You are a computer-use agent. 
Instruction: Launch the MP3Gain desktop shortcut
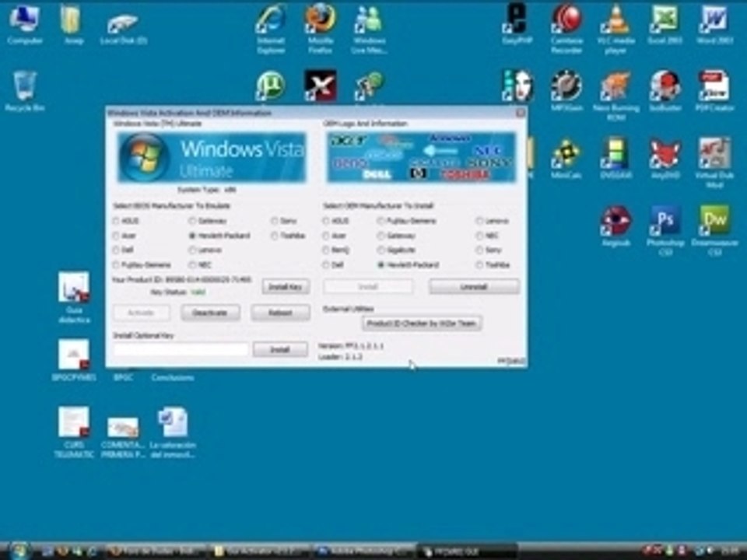566,91
